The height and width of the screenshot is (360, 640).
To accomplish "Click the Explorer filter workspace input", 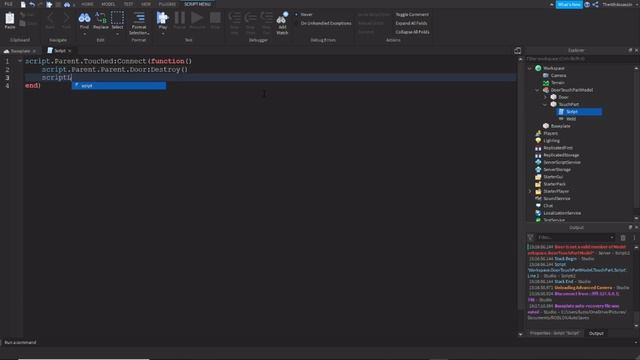I will click(x=576, y=59).
